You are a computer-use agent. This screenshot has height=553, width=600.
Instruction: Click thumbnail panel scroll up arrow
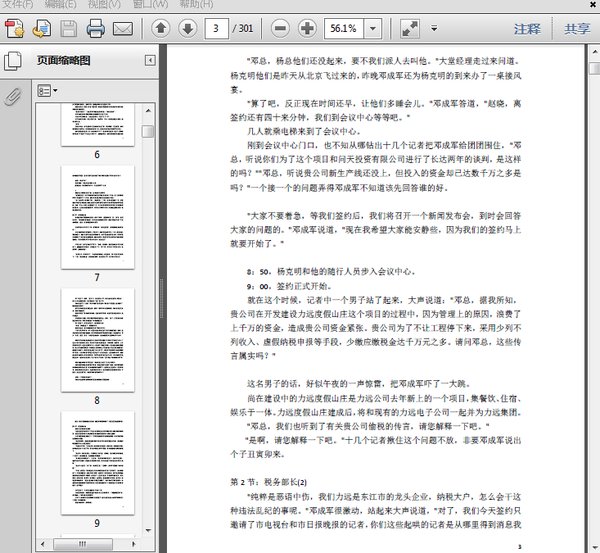(148, 111)
